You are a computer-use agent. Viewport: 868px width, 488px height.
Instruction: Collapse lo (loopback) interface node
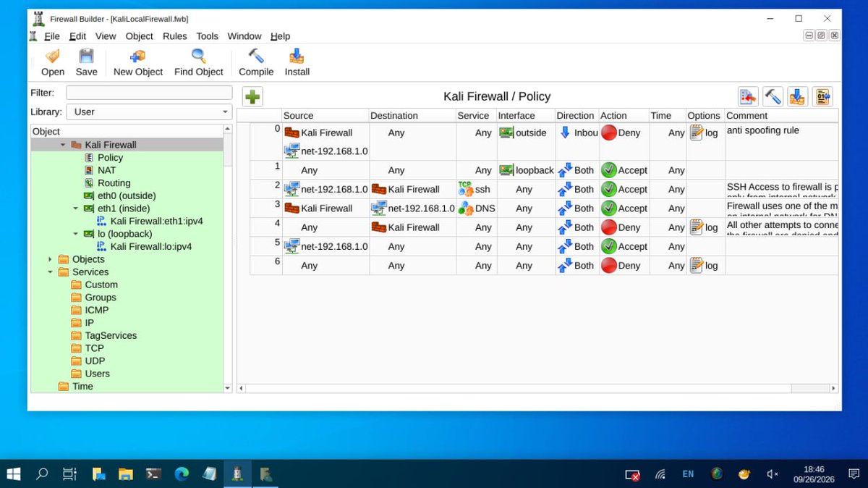[x=76, y=234]
